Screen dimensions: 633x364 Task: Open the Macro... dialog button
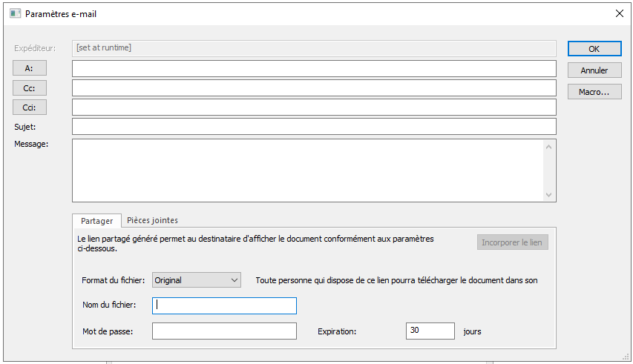[594, 92]
